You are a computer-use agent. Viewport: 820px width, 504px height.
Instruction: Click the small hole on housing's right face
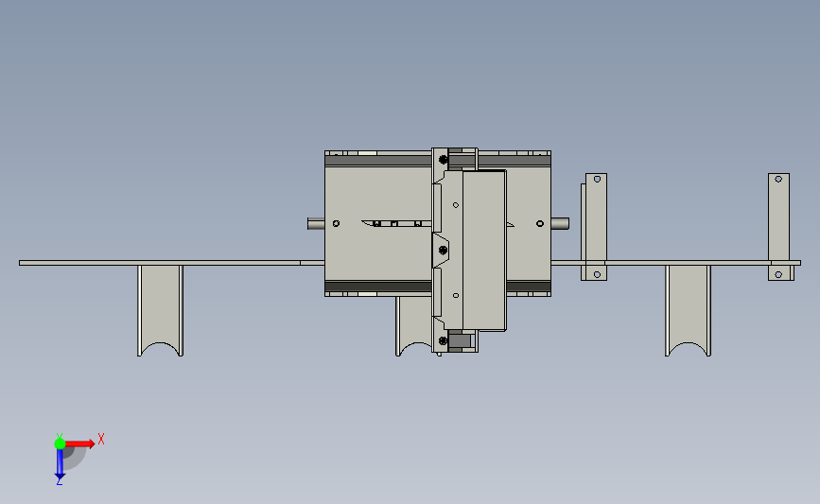(540, 224)
